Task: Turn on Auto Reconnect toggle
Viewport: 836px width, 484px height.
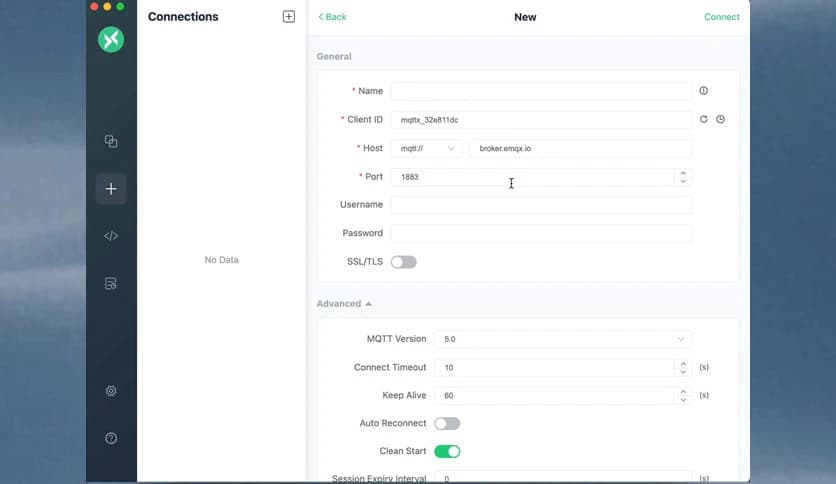Action: 447,423
